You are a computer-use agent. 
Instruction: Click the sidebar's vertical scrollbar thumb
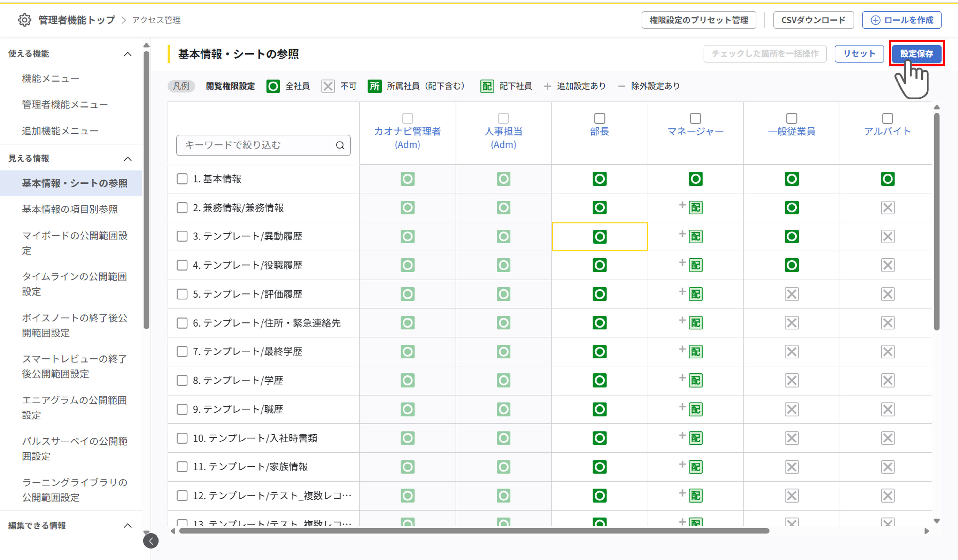146,190
